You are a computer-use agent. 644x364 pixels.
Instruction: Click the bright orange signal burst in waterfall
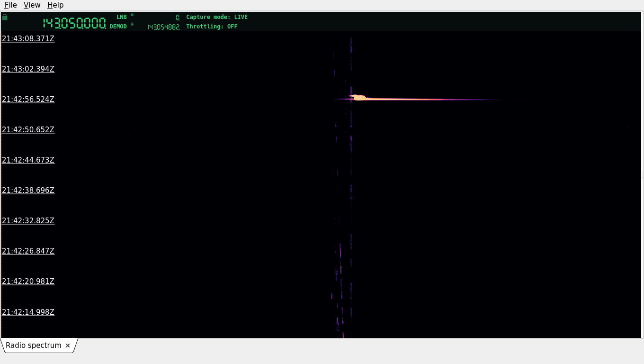(x=360, y=98)
